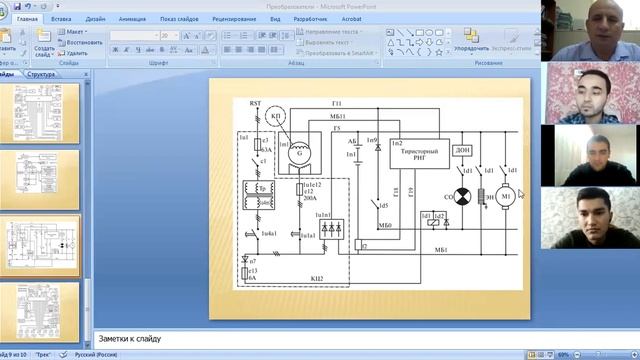This screenshot has width=640, height=360.
Task: Toggle center text alignment
Action: point(239,49)
